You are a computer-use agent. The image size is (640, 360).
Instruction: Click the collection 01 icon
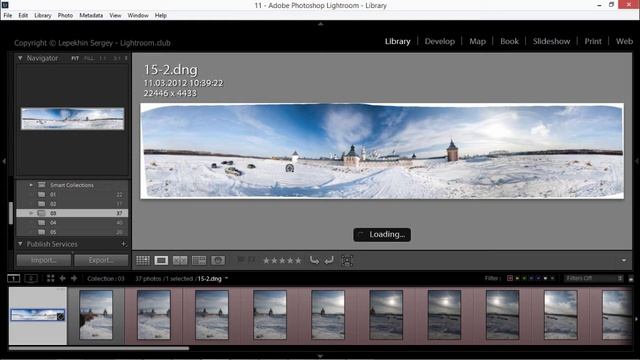pyautogui.click(x=42, y=195)
